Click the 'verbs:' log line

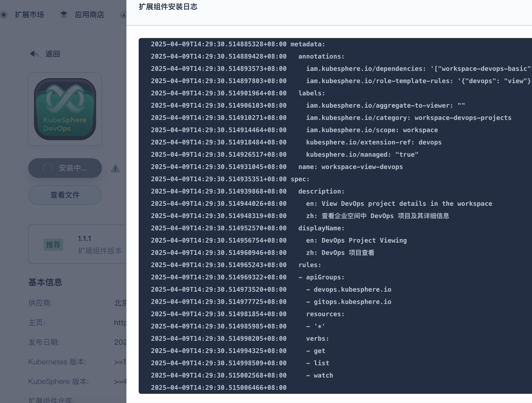tap(240, 339)
